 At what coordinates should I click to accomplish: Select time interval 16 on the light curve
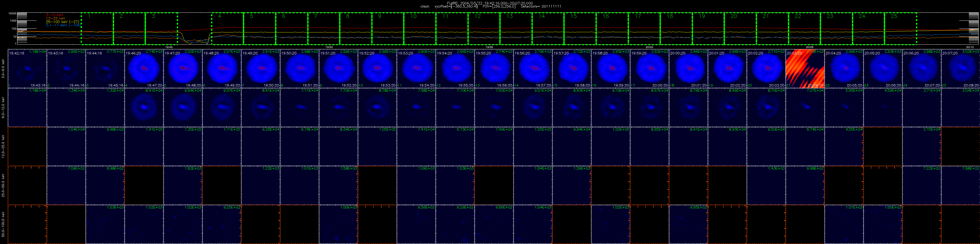[x=612, y=29]
